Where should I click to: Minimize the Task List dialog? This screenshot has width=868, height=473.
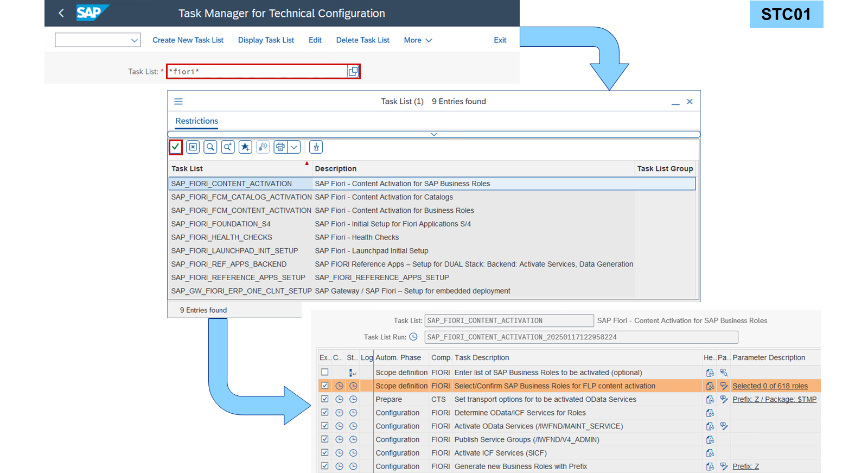(x=675, y=102)
